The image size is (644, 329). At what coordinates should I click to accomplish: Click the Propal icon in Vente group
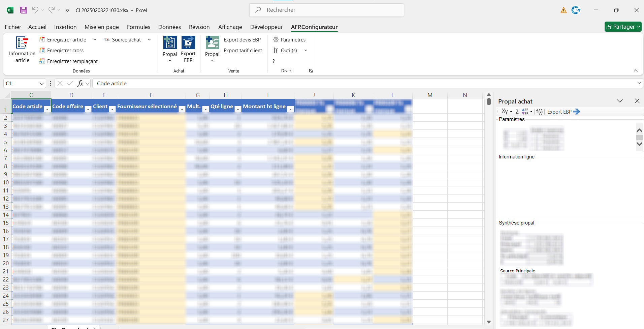point(212,43)
